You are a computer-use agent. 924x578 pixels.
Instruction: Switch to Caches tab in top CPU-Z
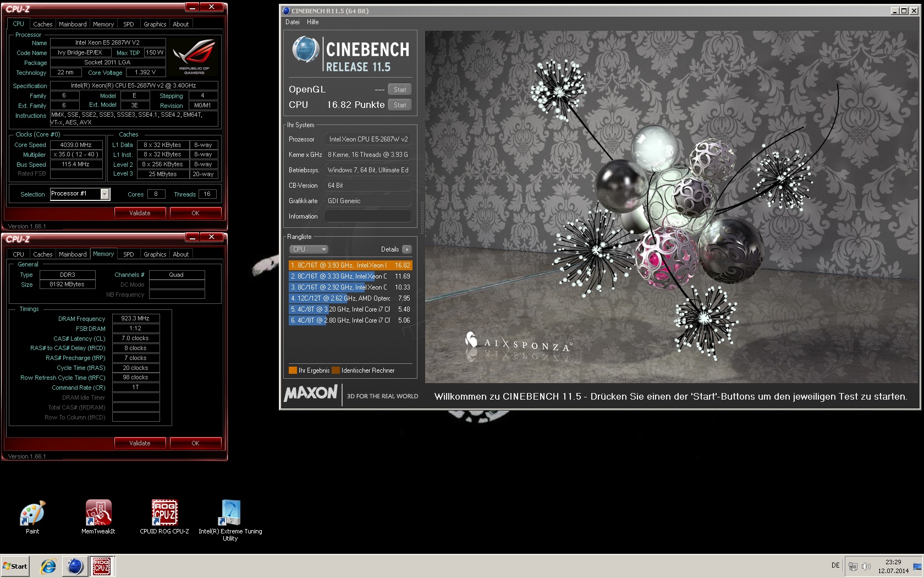[x=42, y=24]
